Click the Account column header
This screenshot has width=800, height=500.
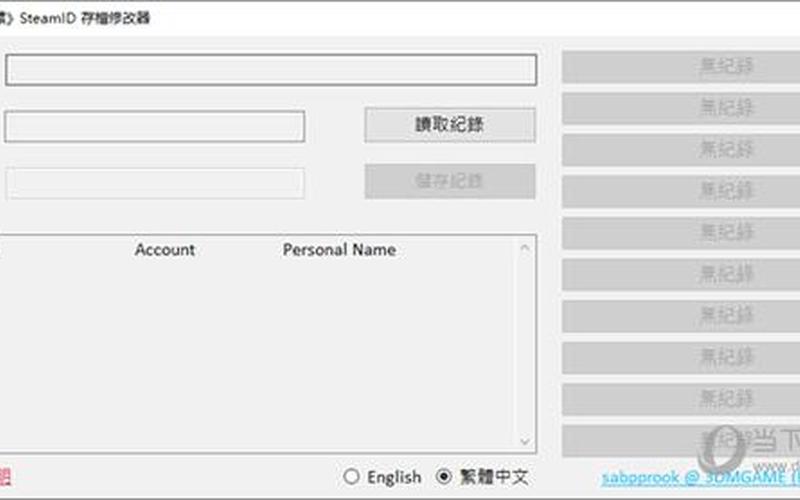click(165, 249)
